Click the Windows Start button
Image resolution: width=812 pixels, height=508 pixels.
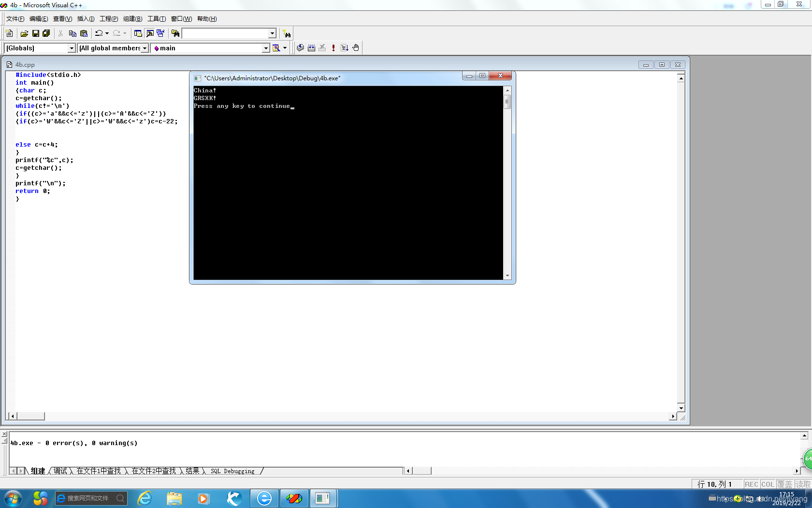[x=13, y=498]
